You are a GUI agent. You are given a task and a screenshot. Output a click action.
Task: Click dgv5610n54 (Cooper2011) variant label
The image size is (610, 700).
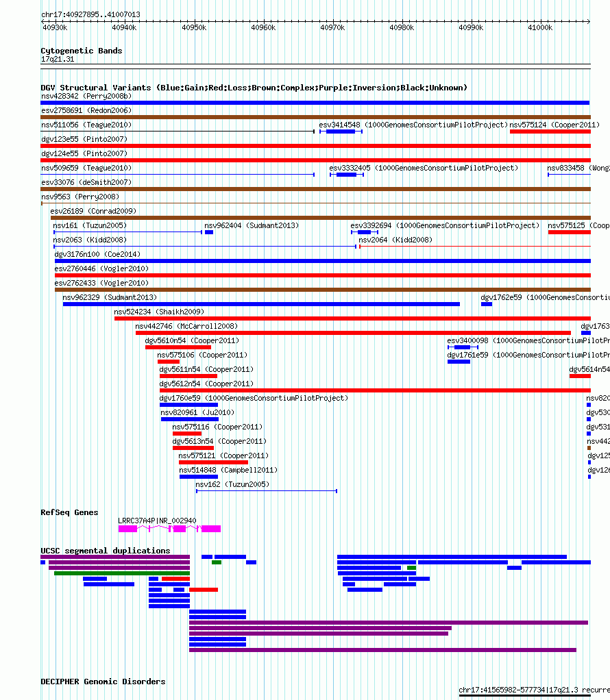[x=192, y=340]
